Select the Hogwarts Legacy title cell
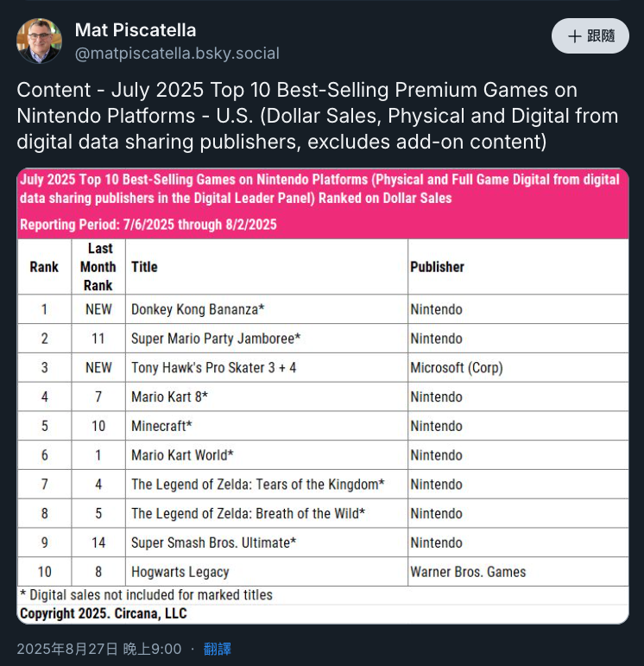This screenshot has width=644, height=666. click(x=267, y=572)
